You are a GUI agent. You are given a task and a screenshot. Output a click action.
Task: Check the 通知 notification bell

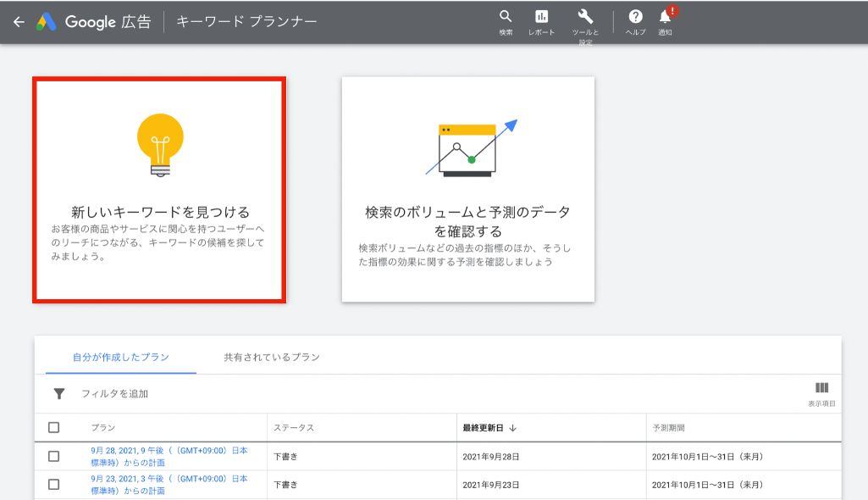(x=665, y=17)
